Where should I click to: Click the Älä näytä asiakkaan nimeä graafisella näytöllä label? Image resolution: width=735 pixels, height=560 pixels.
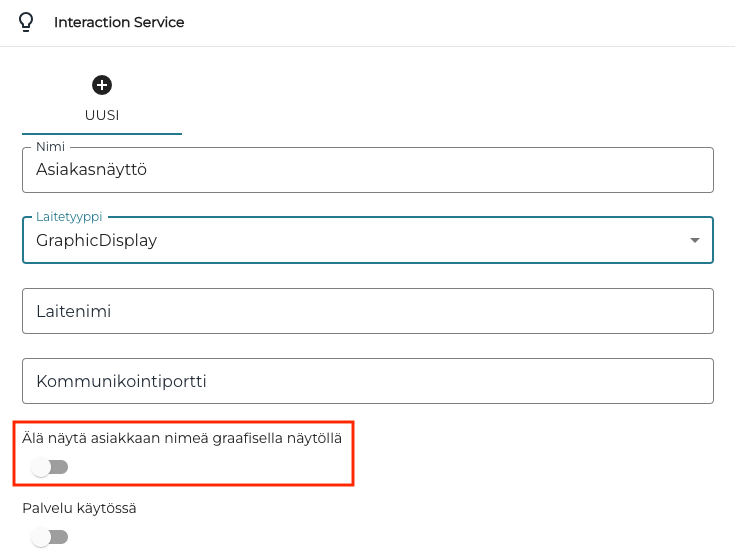[189, 436]
